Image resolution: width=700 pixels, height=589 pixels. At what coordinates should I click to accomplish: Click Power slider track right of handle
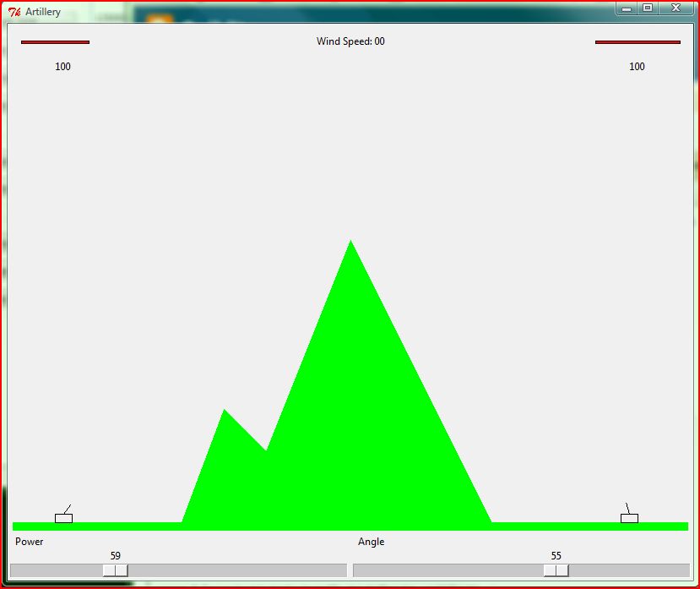click(236, 570)
